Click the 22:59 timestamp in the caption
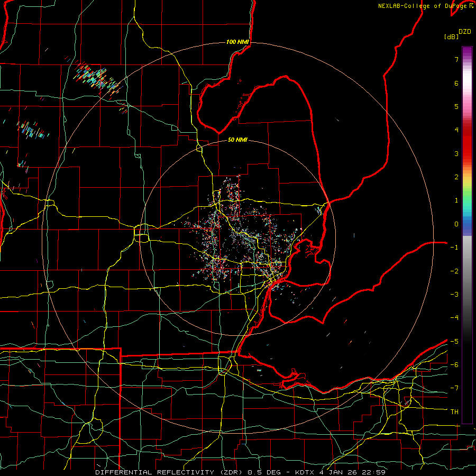This screenshot has height=476, width=476. pos(374,472)
